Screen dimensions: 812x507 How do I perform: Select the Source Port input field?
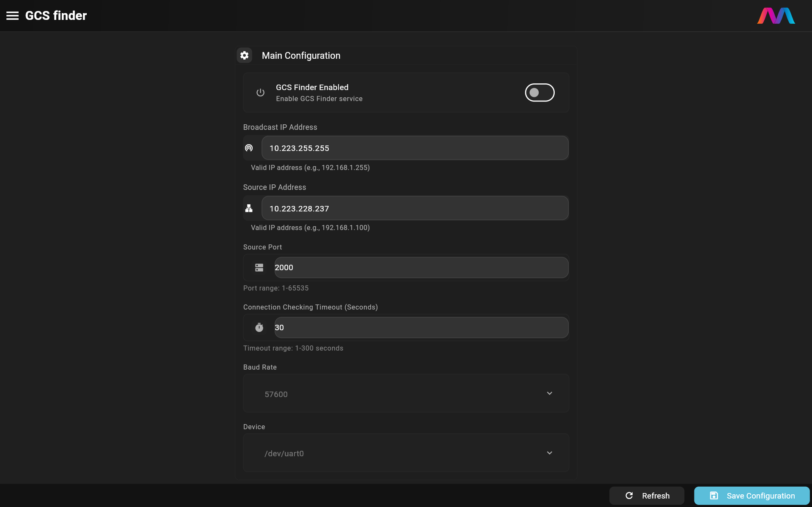(x=421, y=268)
